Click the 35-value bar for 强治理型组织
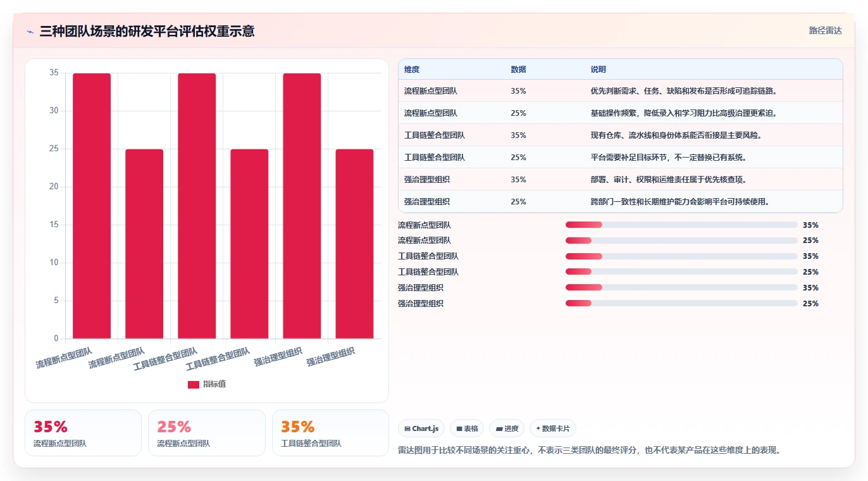 (x=302, y=206)
